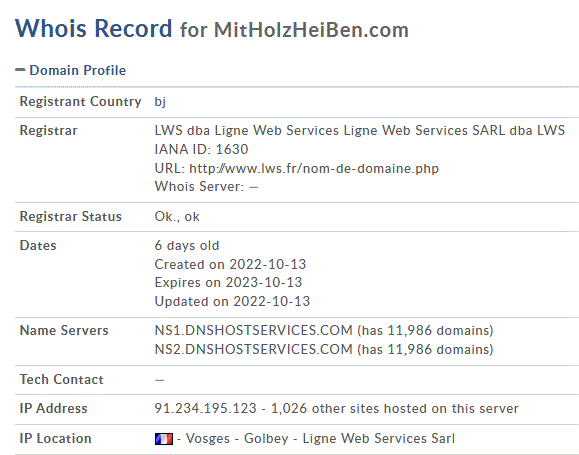Click the Whois Server line
The image size is (579, 455).
[206, 187]
